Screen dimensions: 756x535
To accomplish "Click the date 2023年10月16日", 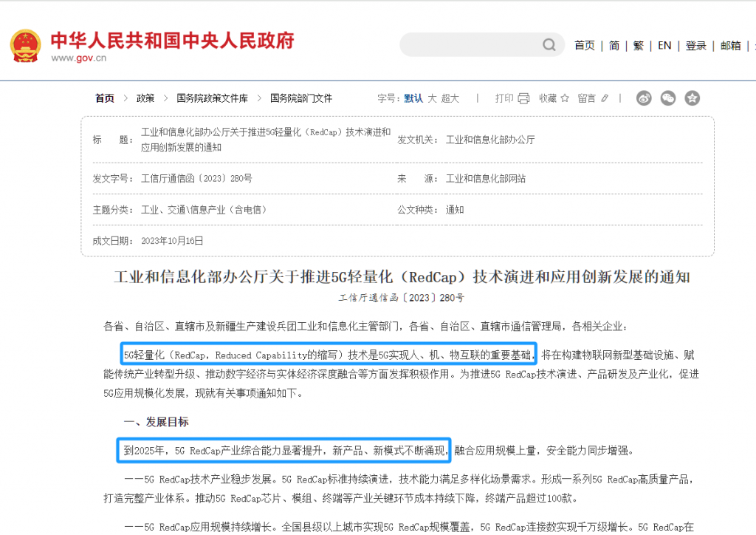I will (x=172, y=241).
